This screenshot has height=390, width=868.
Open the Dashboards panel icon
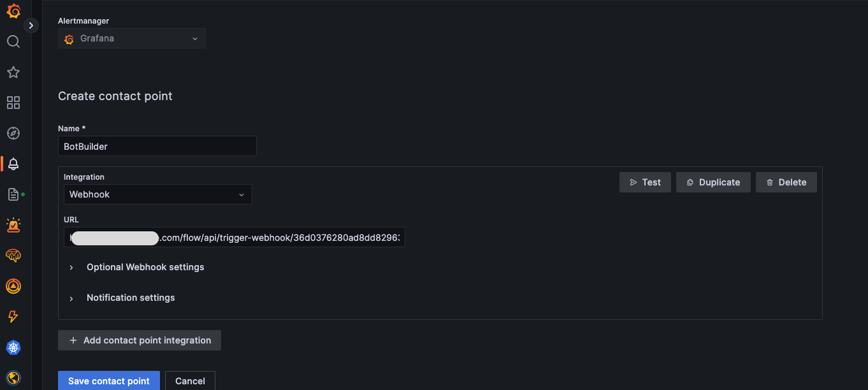[13, 103]
